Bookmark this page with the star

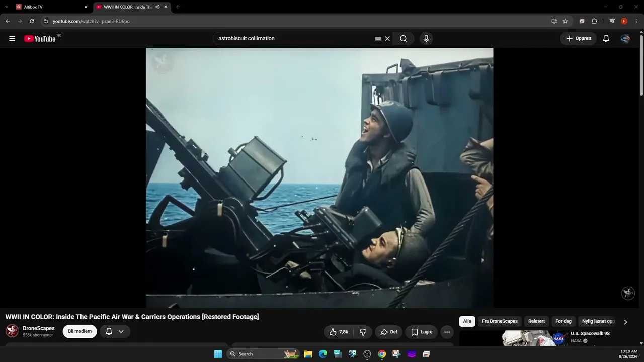pos(565,21)
